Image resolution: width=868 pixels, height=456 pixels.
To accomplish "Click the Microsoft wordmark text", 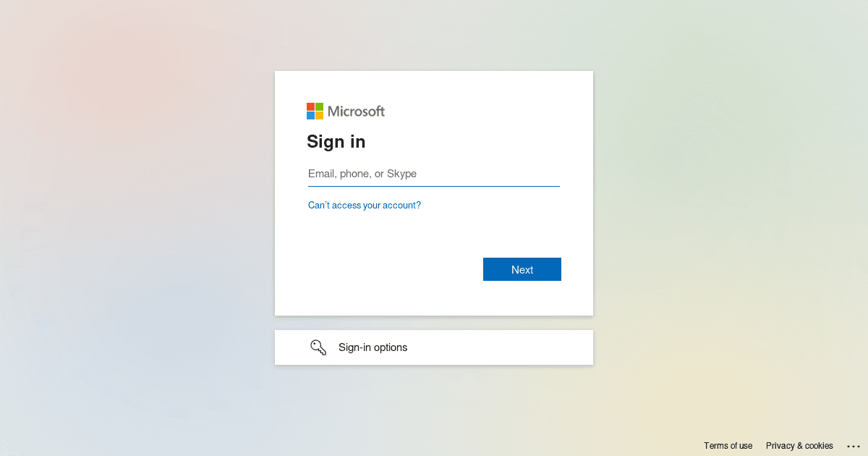I will point(356,111).
